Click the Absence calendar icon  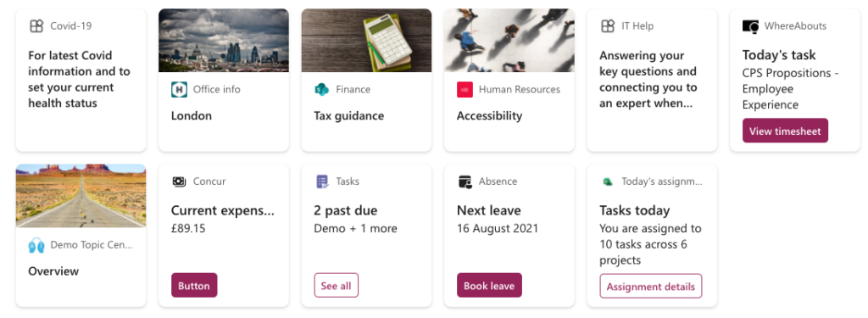(x=465, y=181)
